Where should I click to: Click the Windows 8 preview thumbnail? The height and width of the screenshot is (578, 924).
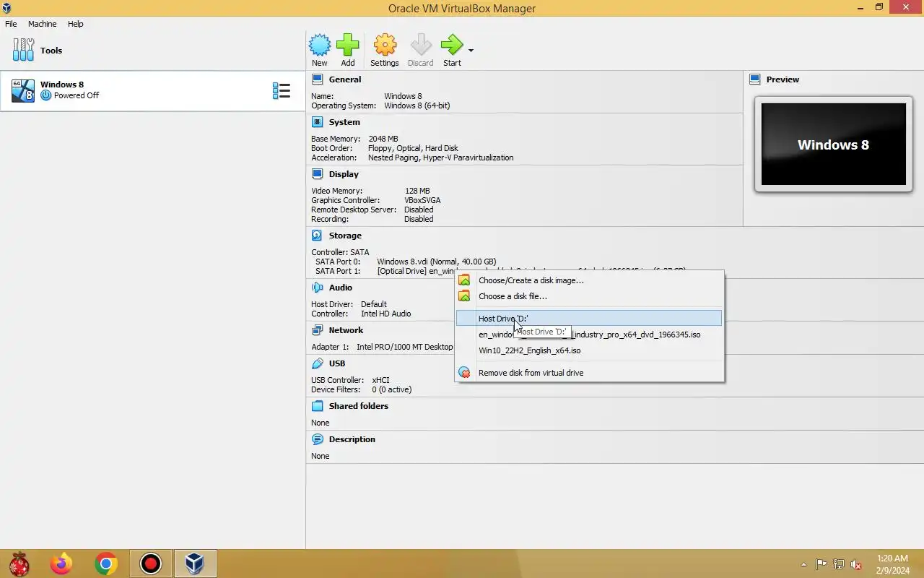(x=833, y=144)
